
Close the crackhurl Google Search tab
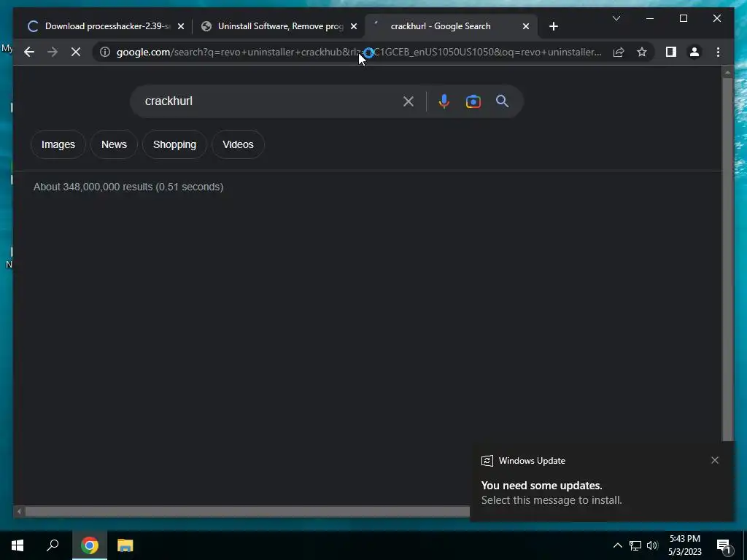[x=526, y=26]
